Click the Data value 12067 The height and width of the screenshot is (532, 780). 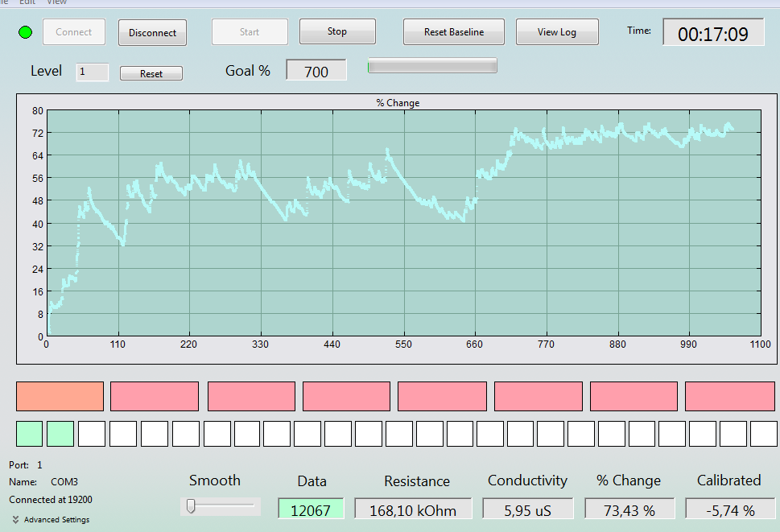311,509
